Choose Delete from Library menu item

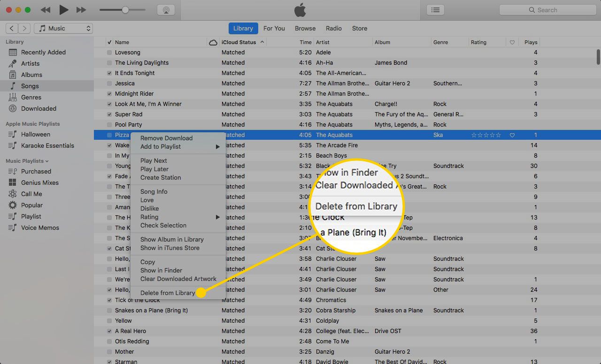pos(168,293)
